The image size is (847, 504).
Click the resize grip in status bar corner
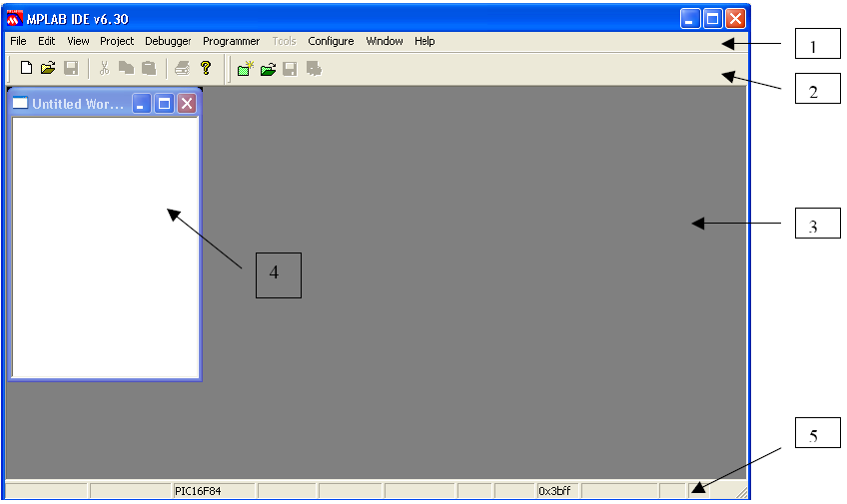741,492
